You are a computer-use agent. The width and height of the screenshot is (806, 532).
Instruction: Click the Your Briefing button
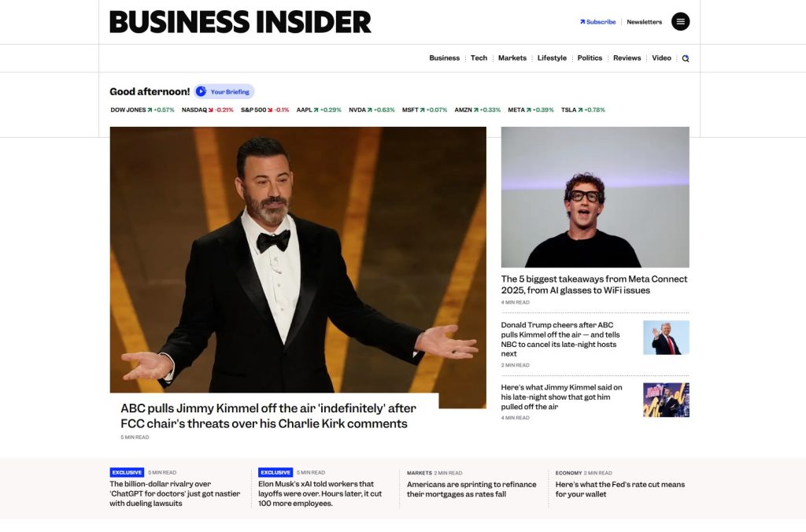[224, 91]
